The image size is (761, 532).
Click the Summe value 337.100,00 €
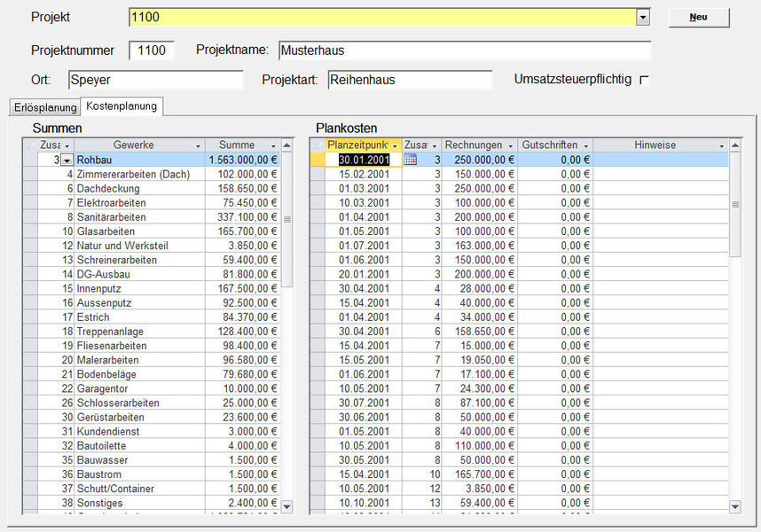[243, 217]
